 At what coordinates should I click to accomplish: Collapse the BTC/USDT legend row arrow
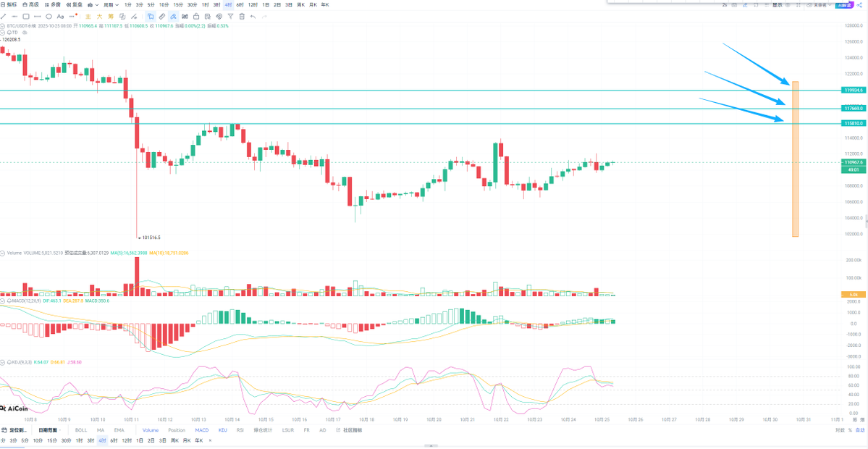(x=3, y=26)
